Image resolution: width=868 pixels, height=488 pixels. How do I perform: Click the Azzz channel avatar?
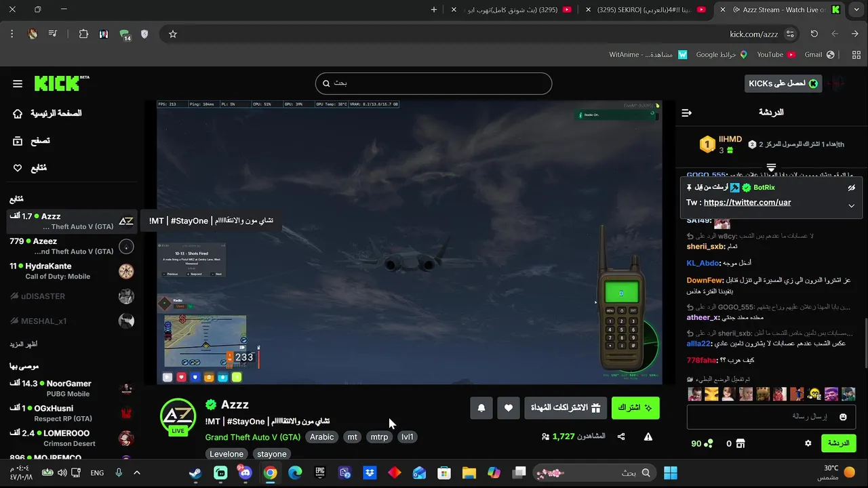coord(178,415)
